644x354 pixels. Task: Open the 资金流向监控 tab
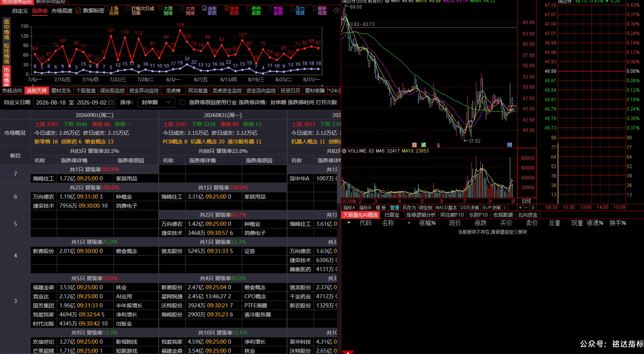[x=261, y=91]
